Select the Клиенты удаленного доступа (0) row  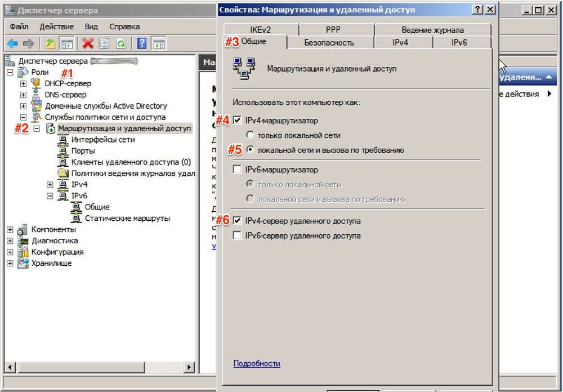click(x=131, y=162)
